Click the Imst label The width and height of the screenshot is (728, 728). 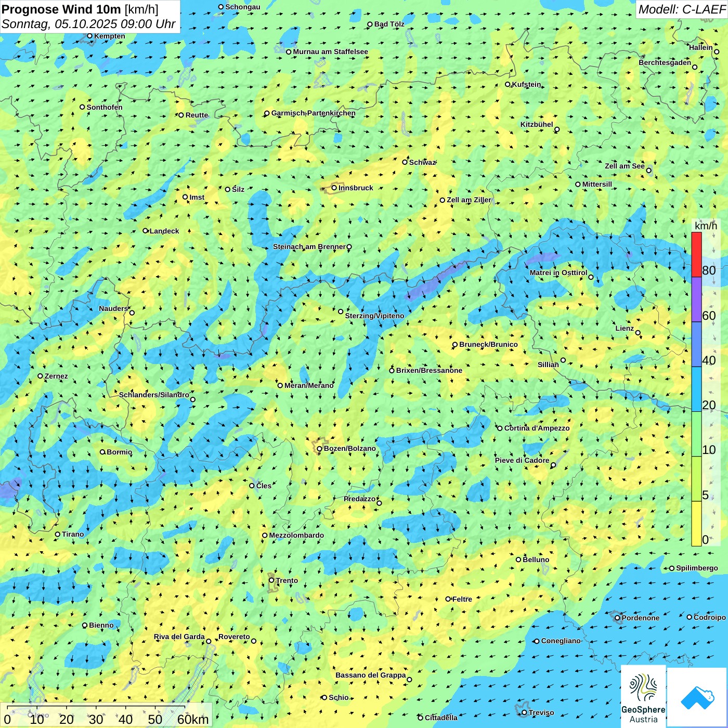pyautogui.click(x=197, y=197)
